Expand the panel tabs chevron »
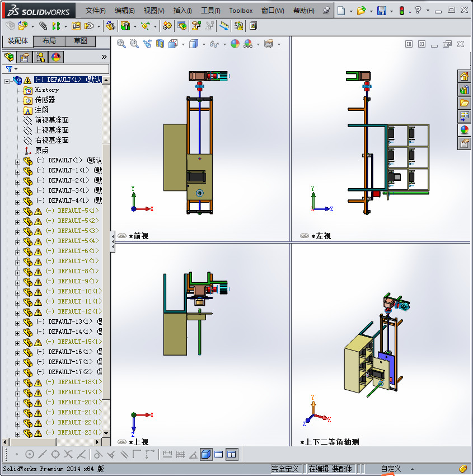The image size is (473, 476). coord(104,57)
